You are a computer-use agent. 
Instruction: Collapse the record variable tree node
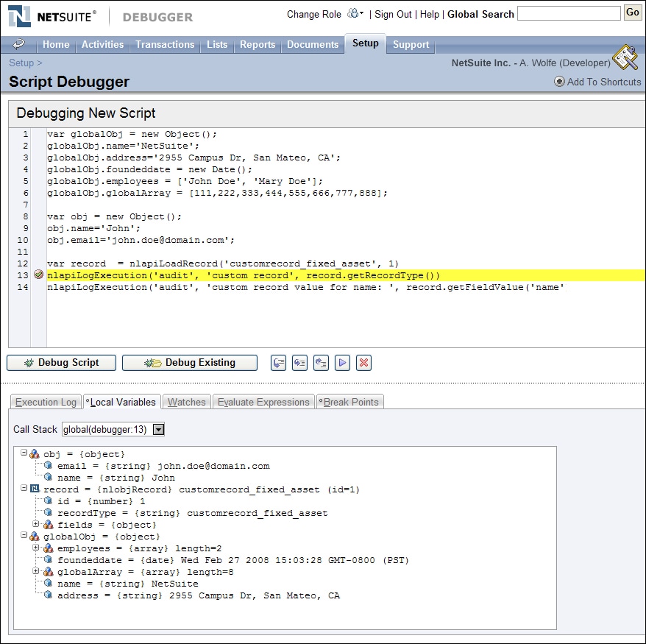click(24, 488)
